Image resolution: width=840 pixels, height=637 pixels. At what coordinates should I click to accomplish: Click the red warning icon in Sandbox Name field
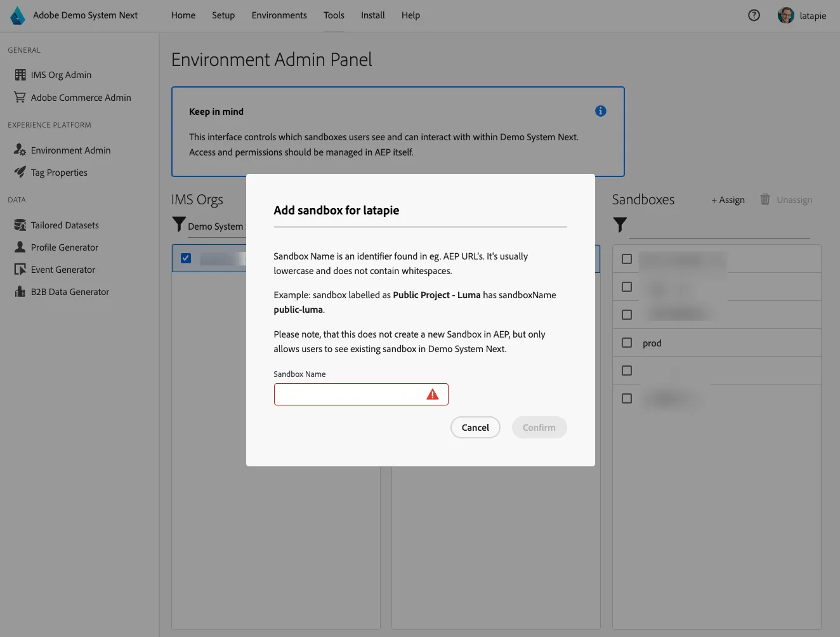[x=433, y=394]
